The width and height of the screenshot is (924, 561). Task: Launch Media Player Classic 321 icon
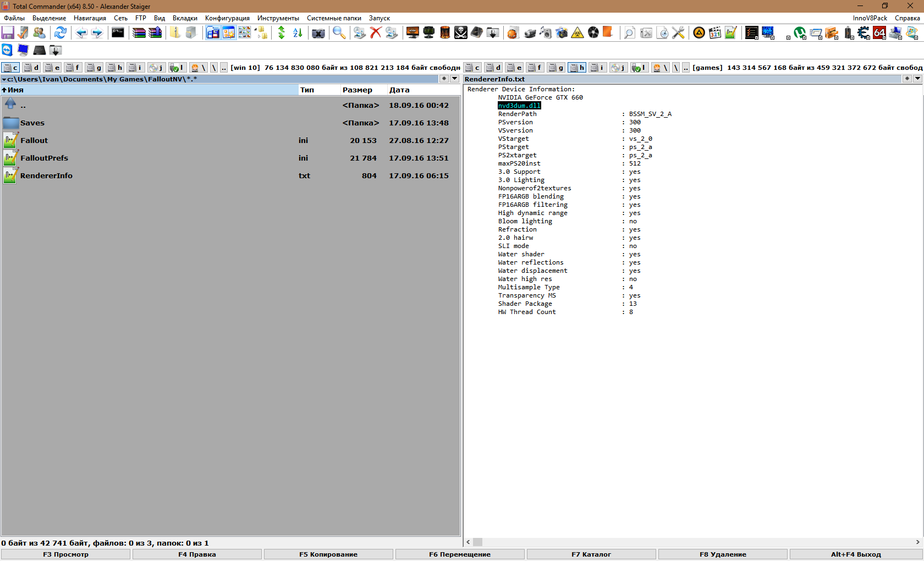pos(715,33)
